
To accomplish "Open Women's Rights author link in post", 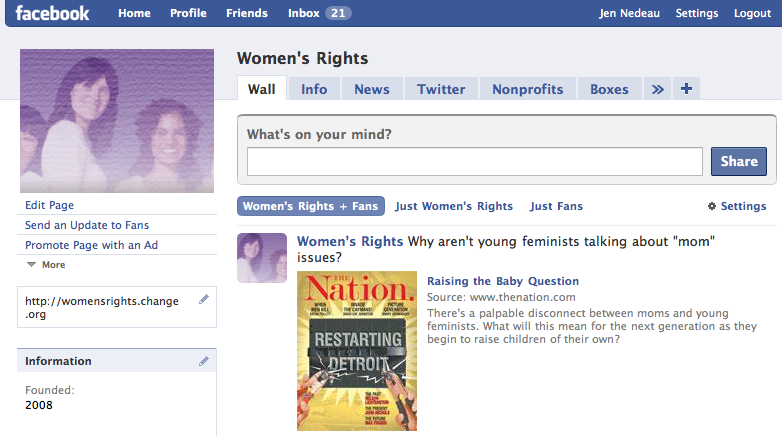I will [350, 241].
